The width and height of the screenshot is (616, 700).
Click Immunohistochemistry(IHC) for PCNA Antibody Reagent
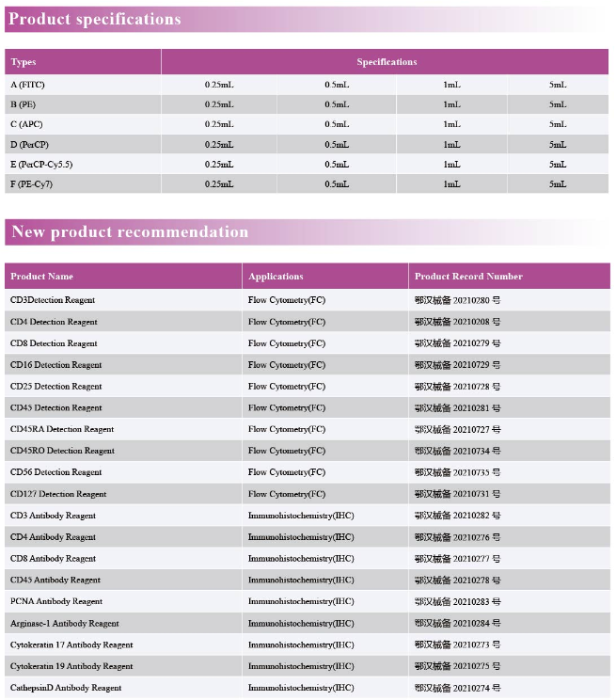pyautogui.click(x=301, y=601)
